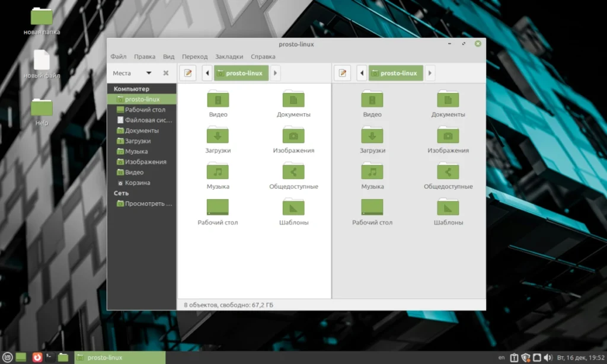Select Файловая система in the sidebar
607x364 pixels.
point(142,120)
